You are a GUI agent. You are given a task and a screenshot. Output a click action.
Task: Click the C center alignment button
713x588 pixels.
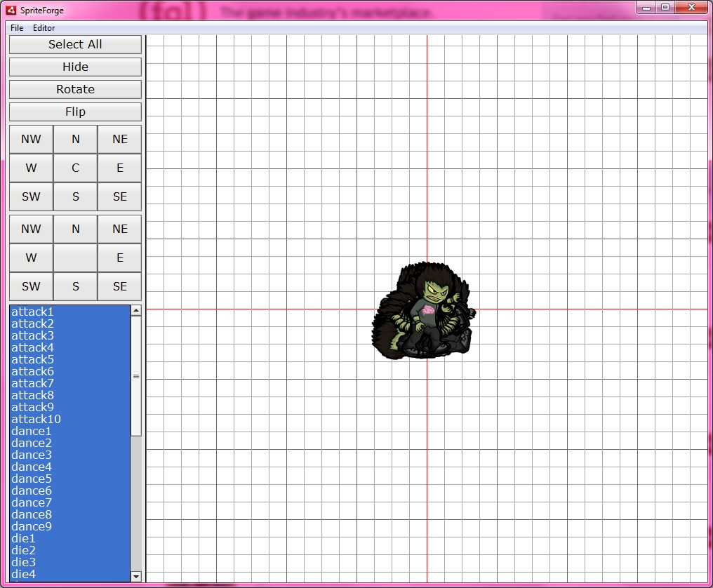click(75, 168)
